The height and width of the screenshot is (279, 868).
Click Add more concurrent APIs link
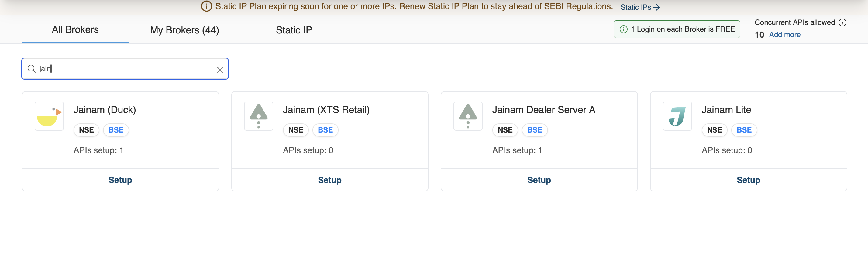(x=784, y=35)
